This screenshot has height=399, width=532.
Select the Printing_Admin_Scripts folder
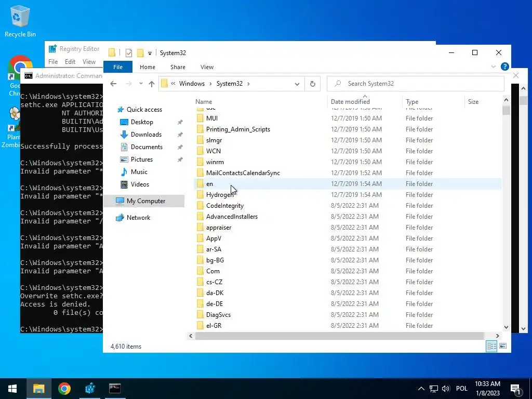tap(238, 129)
